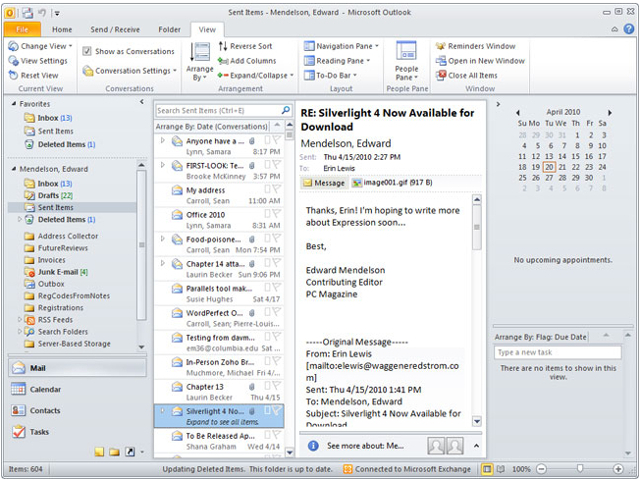Image resolution: width=640 pixels, height=480 pixels.
Task: Click the Reminders Window bell icon
Action: tap(440, 46)
